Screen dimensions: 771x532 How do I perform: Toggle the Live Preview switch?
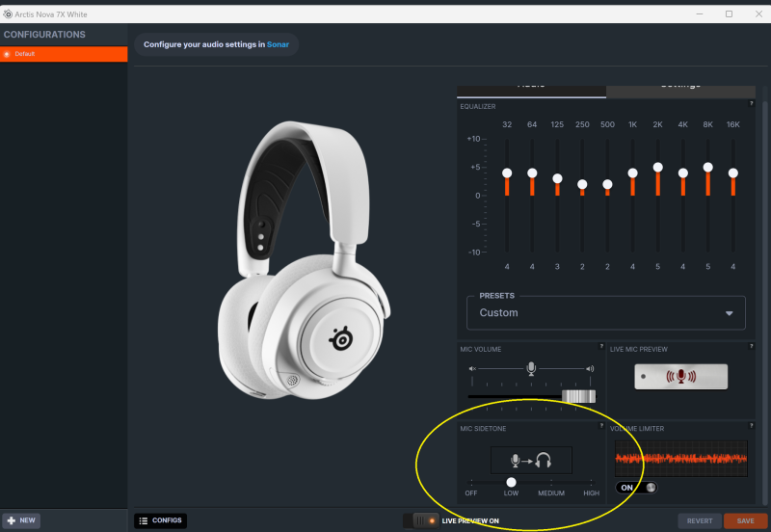[x=421, y=520]
